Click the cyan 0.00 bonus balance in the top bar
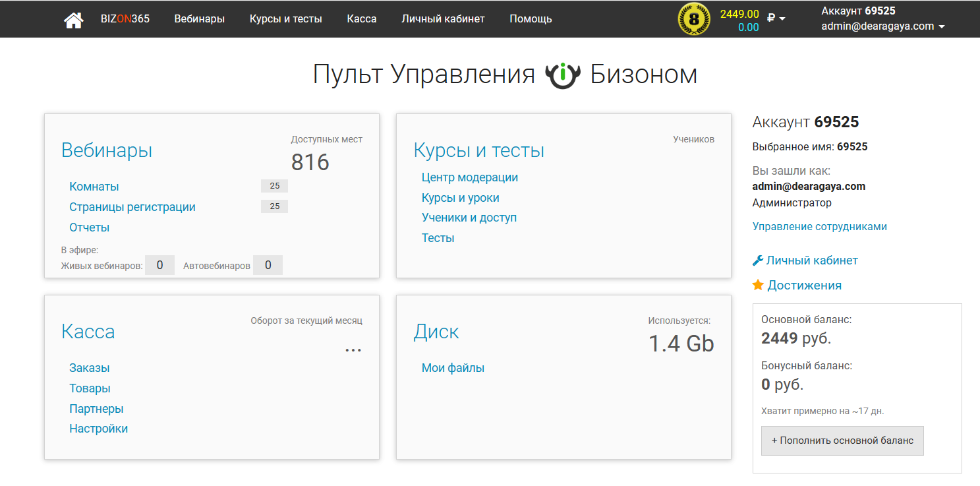The height and width of the screenshot is (486, 980). click(x=749, y=27)
